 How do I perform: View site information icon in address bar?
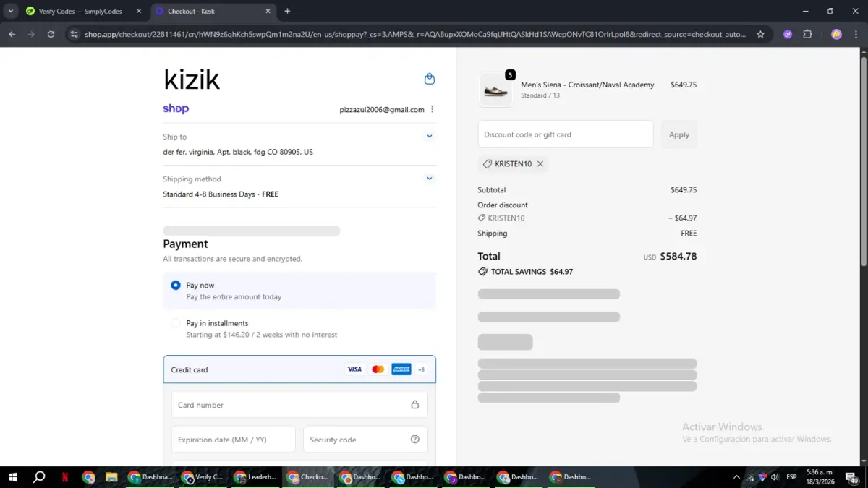(x=73, y=34)
